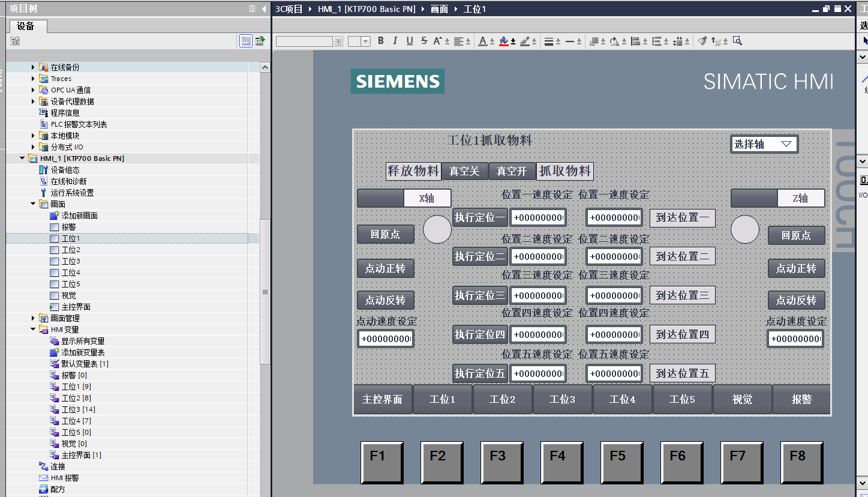The width and height of the screenshot is (868, 497).
Task: Click the line width icon
Action: 549,41
